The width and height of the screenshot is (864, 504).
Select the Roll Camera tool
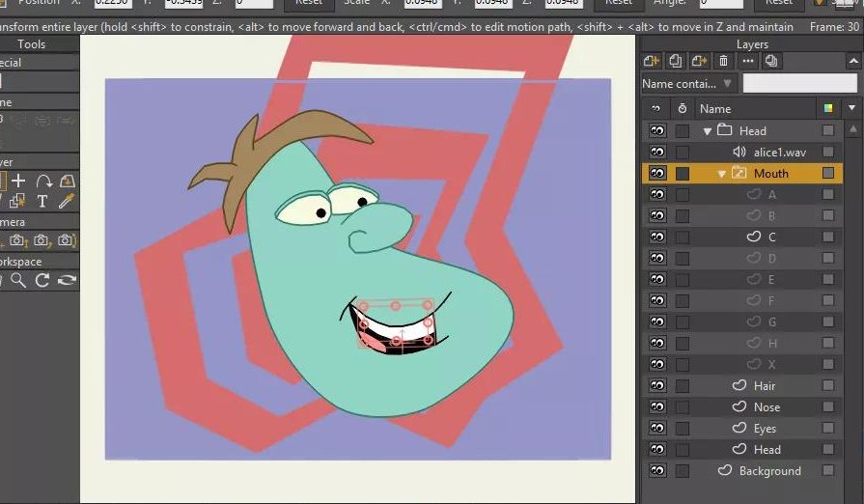pyautogui.click(x=42, y=240)
